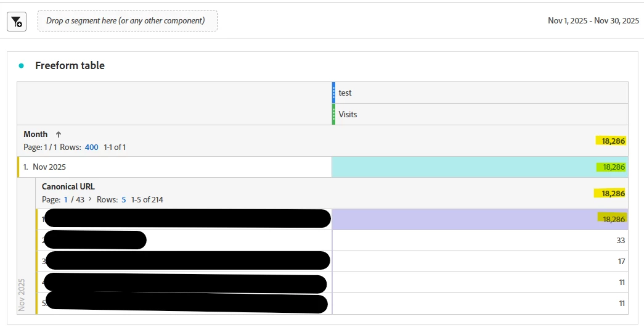The width and height of the screenshot is (644, 332).
Task: Open the segment filter options icon
Action: click(17, 22)
